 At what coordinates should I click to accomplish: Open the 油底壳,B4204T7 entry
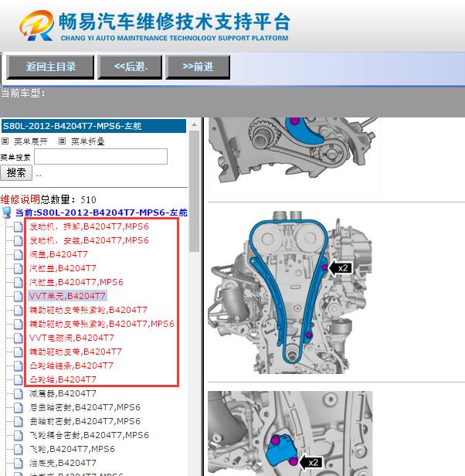click(x=63, y=463)
